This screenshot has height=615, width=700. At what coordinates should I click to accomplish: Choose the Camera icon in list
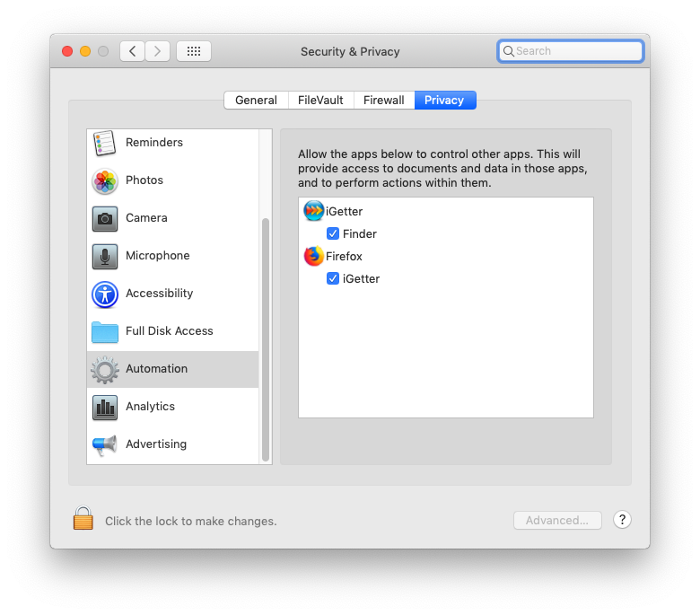pos(105,218)
